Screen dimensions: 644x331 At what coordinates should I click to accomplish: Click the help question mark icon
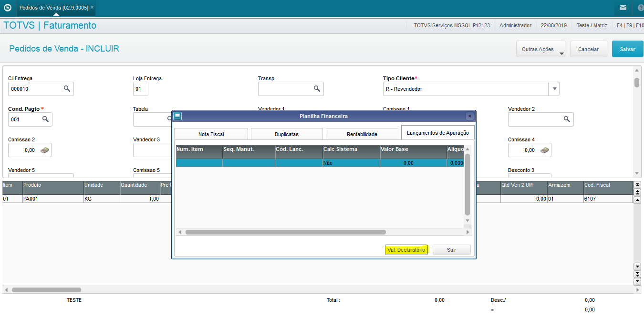point(640,8)
